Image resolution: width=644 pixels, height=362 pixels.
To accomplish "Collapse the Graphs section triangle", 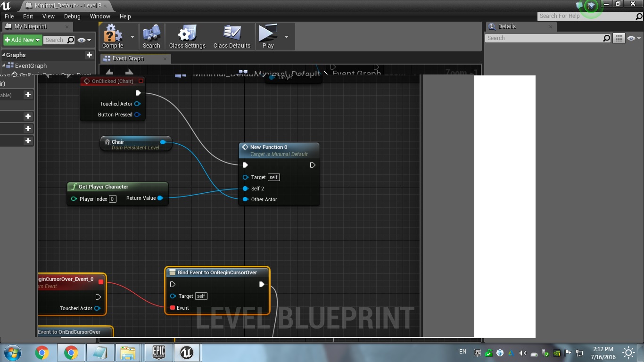I will (3, 55).
